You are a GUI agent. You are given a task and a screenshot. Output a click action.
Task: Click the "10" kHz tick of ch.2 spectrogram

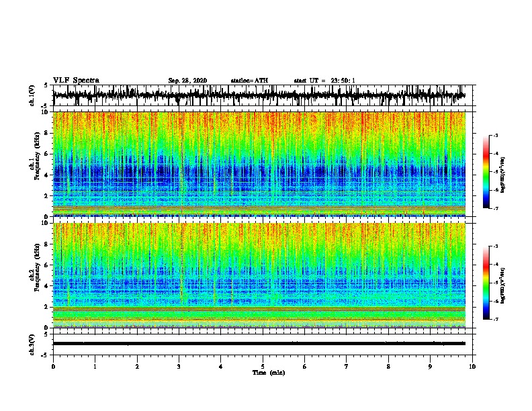46,223
